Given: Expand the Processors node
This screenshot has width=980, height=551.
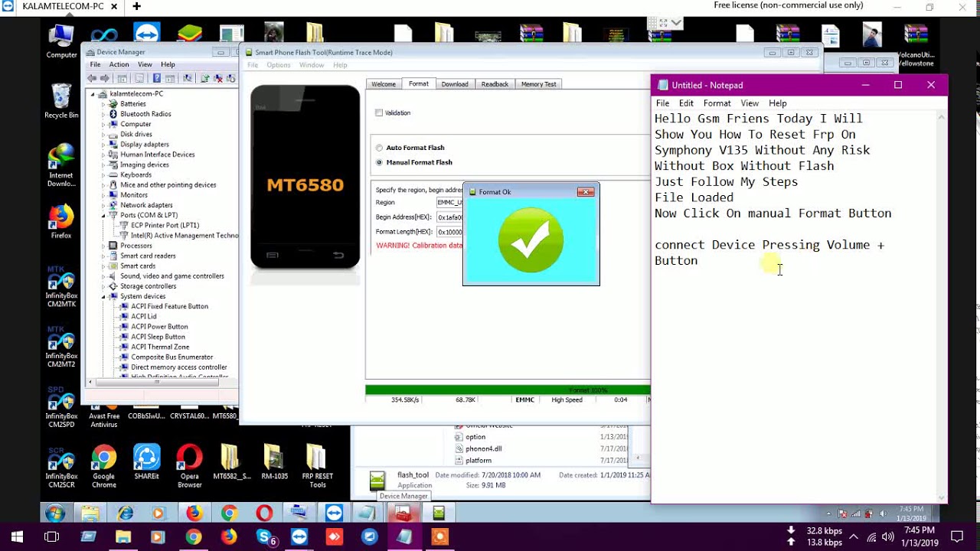Looking at the screenshot, I should point(103,246).
